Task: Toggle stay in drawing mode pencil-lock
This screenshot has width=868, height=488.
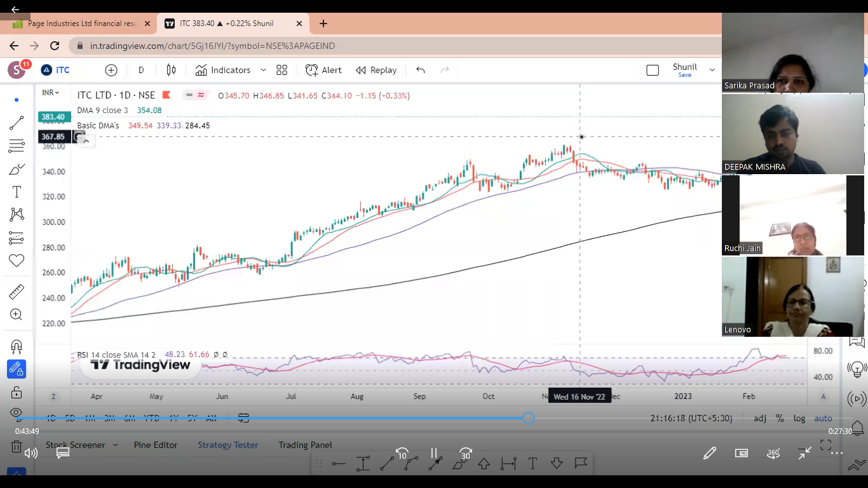Action: point(17,369)
